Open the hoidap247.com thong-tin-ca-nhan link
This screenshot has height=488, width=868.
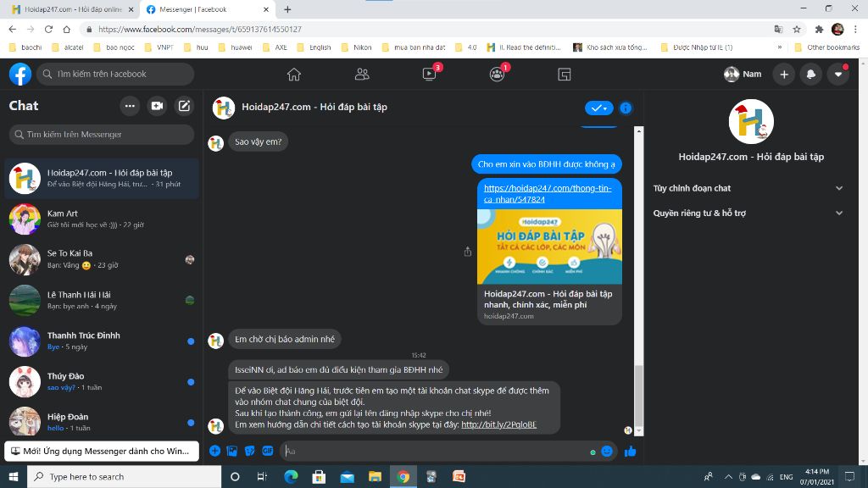(548, 194)
